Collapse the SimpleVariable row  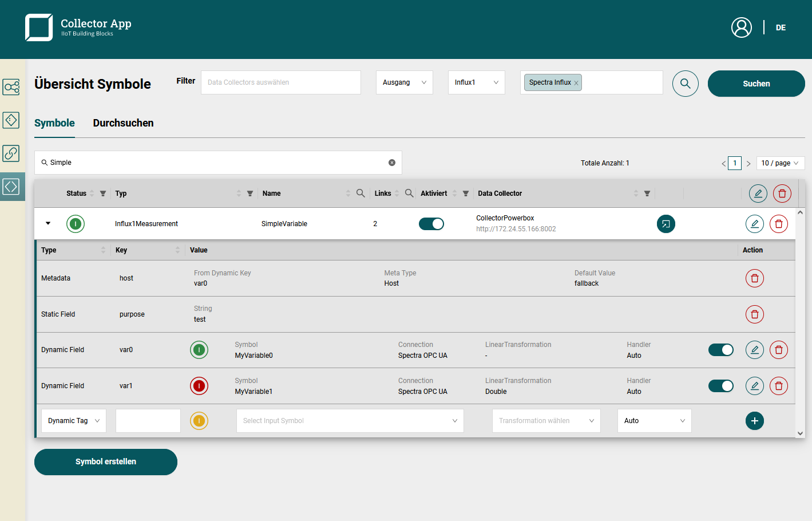tap(48, 223)
